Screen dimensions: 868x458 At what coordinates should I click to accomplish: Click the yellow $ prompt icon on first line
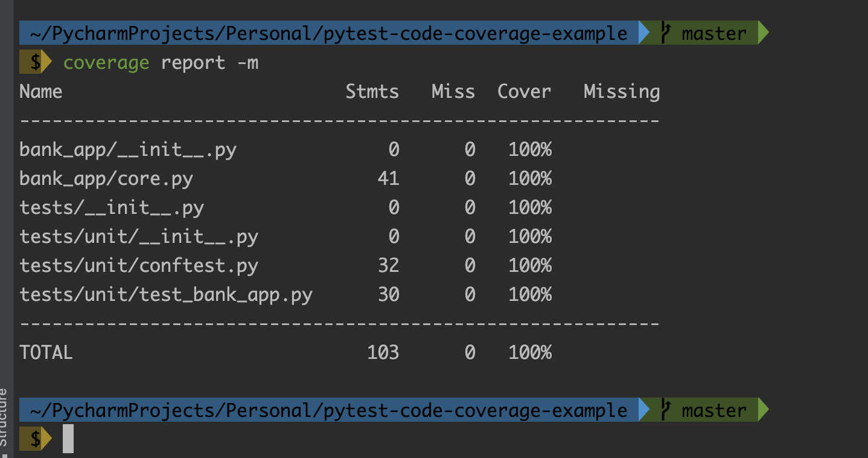pos(35,62)
